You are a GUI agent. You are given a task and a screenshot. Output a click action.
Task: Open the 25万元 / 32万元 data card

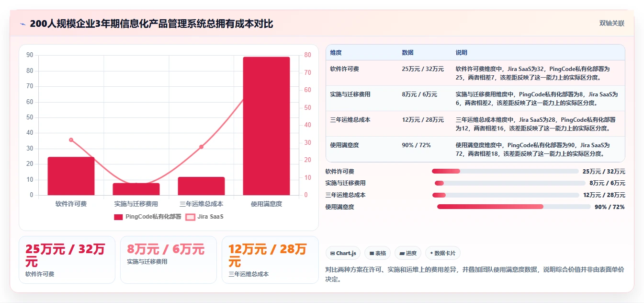[x=67, y=260]
